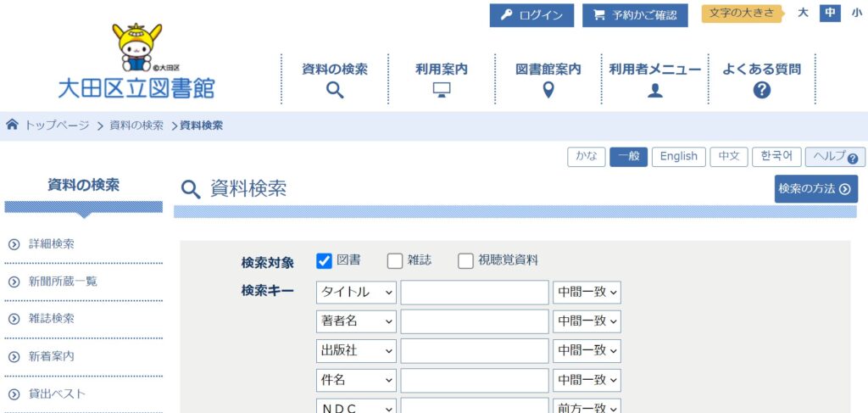Tick the 視聴覚資料 checkbox

pos(465,261)
